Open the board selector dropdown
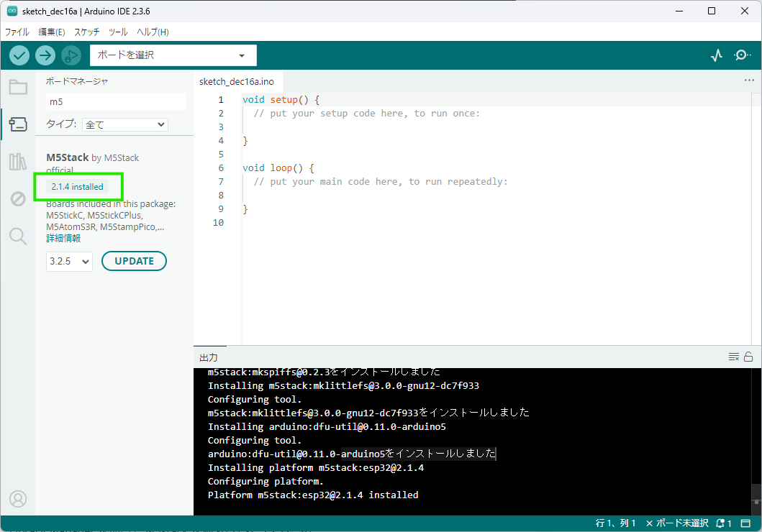Viewport: 762px width, 532px height. [x=173, y=55]
